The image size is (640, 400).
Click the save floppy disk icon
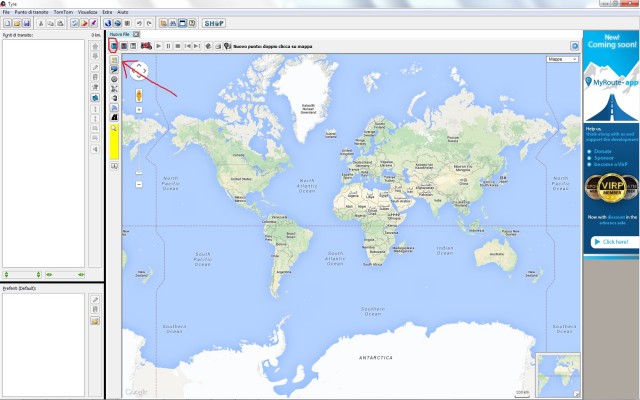(x=27, y=22)
